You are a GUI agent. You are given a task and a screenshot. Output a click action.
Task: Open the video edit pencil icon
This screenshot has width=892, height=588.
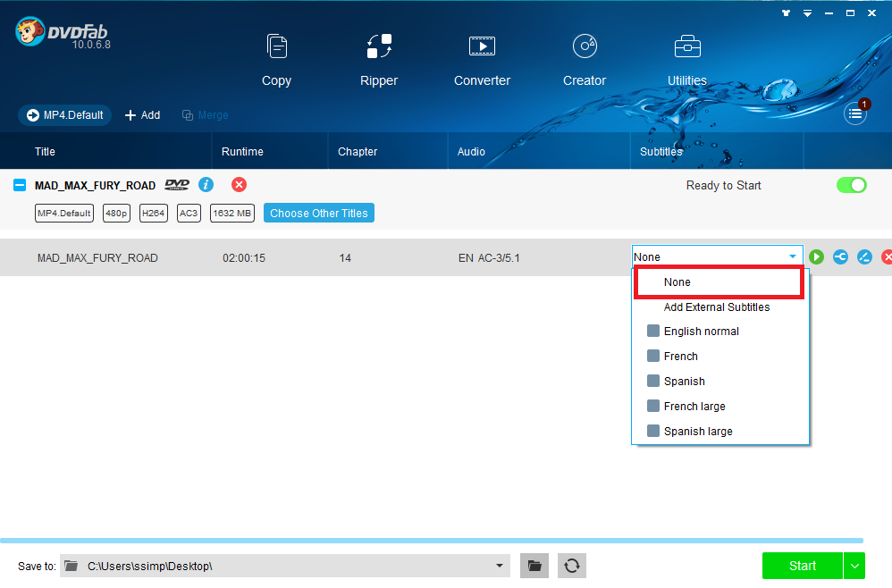[864, 257]
